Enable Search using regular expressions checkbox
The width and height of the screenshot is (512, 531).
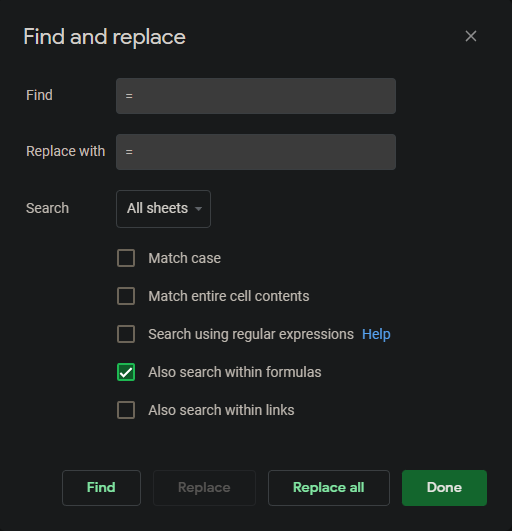coord(126,334)
